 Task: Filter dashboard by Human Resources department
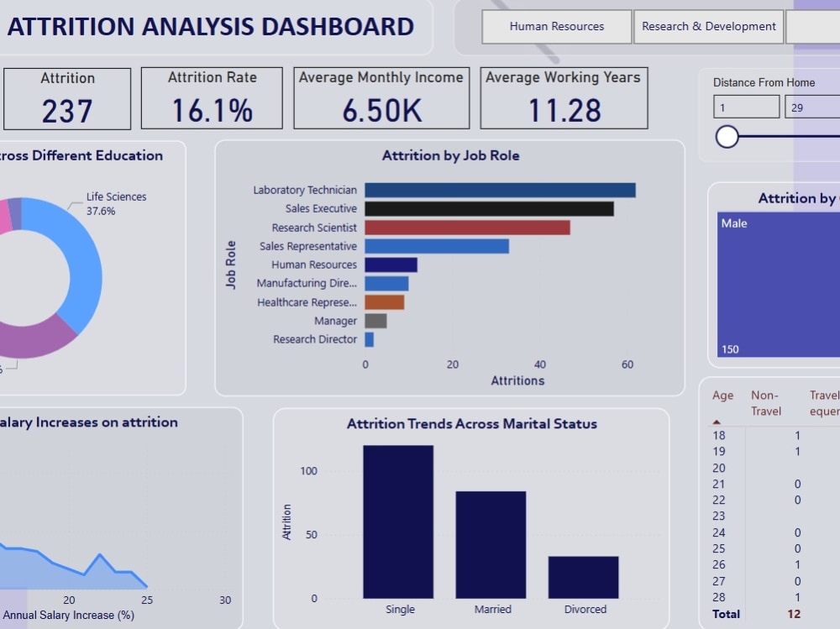pyautogui.click(x=555, y=26)
